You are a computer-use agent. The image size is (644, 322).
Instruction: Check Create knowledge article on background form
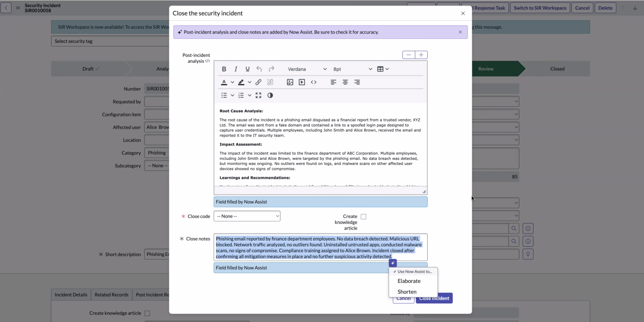click(x=147, y=313)
